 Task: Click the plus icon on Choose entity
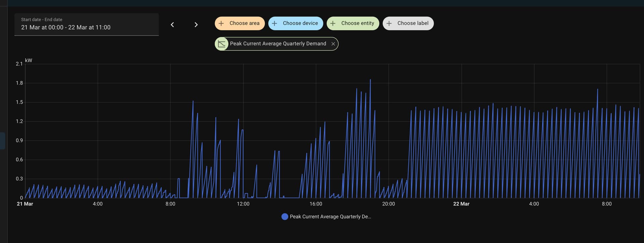pyautogui.click(x=333, y=23)
